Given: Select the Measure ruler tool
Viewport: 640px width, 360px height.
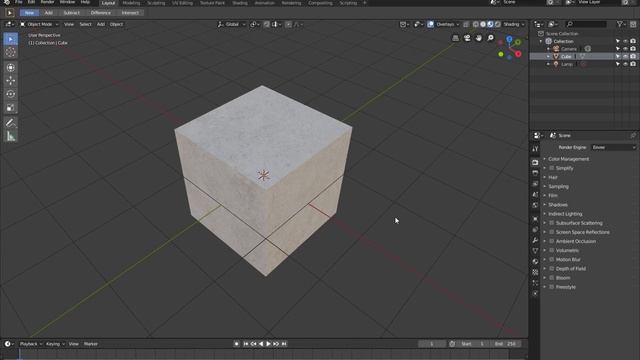Looking at the screenshot, I should (11, 136).
